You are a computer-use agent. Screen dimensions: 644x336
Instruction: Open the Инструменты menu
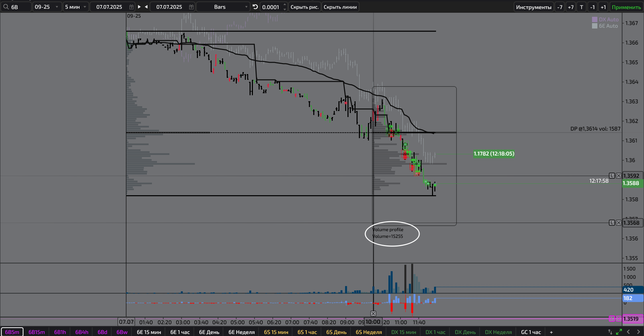click(534, 7)
